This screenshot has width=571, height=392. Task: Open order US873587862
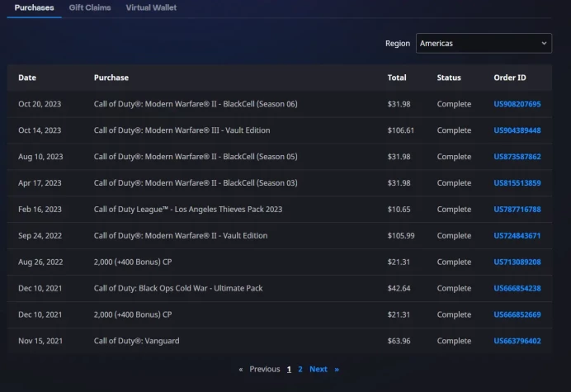pos(517,157)
